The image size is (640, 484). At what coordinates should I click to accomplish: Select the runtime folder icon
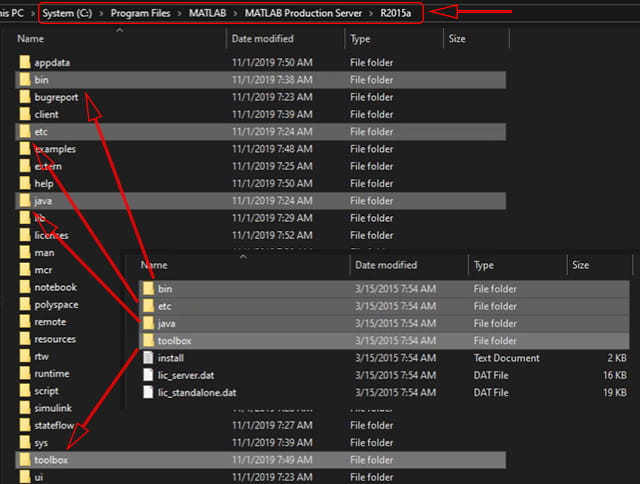pyautogui.click(x=25, y=373)
